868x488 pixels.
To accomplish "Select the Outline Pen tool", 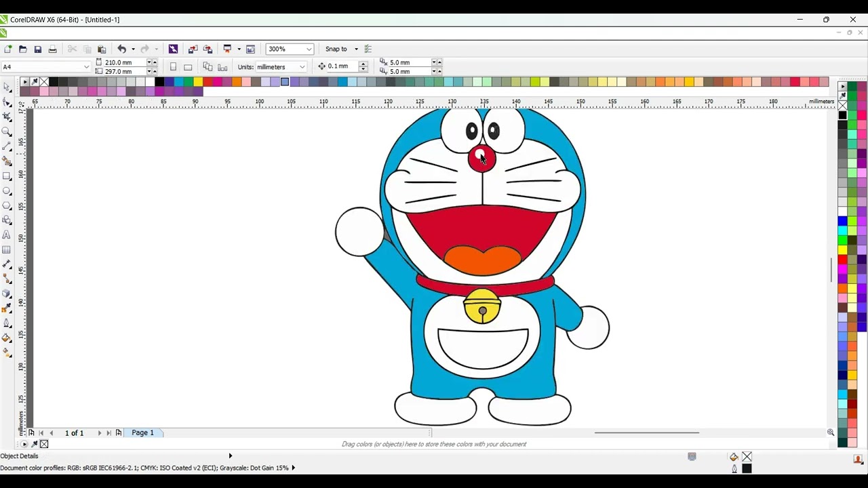I will pyautogui.click(x=7, y=323).
